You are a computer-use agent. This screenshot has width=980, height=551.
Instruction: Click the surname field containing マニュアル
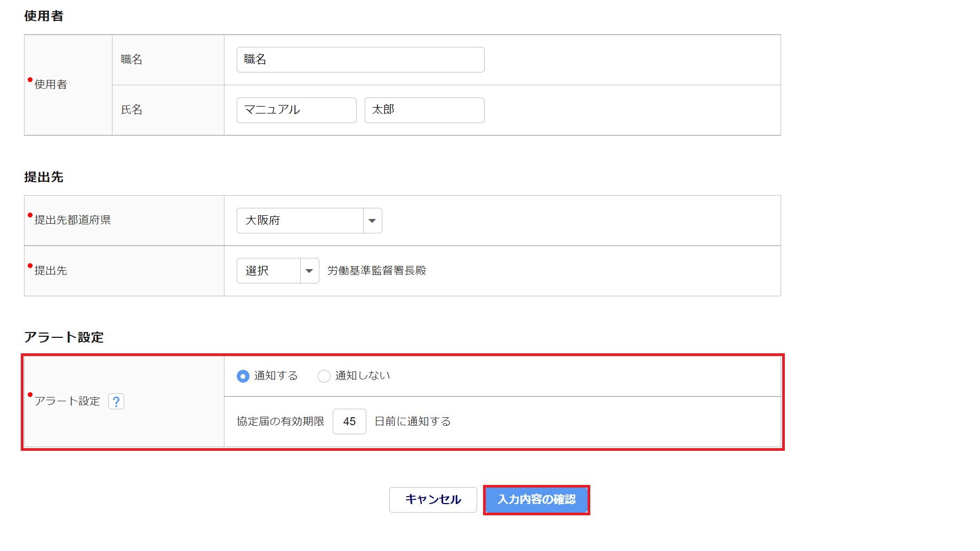(296, 110)
